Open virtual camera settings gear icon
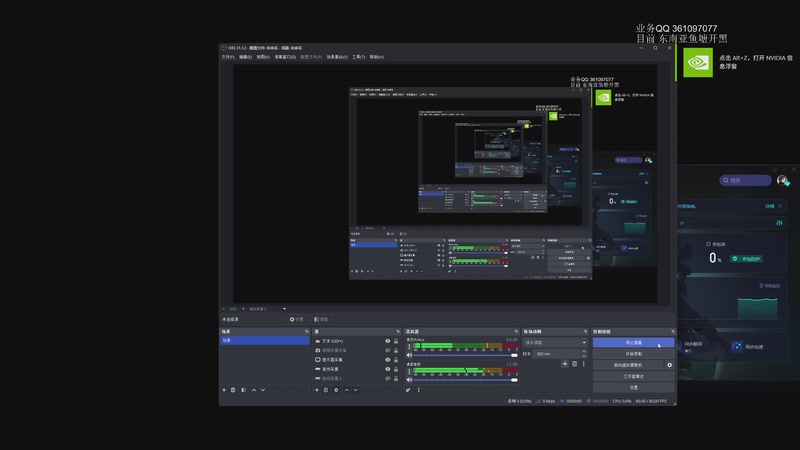Image resolution: width=800 pixels, height=450 pixels. click(x=669, y=365)
